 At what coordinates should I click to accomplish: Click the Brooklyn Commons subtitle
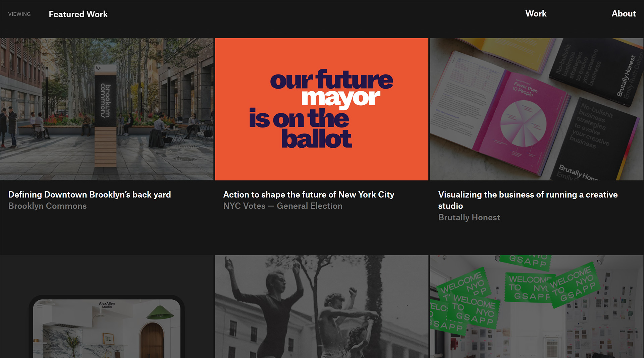[47, 206]
